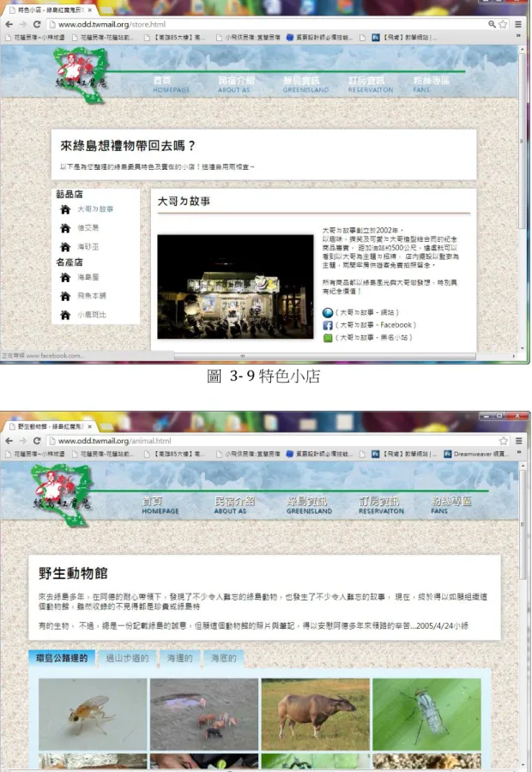Screen dimensions: 532x772
Task: Click the green island logo on the store page
Action: [x=82, y=75]
